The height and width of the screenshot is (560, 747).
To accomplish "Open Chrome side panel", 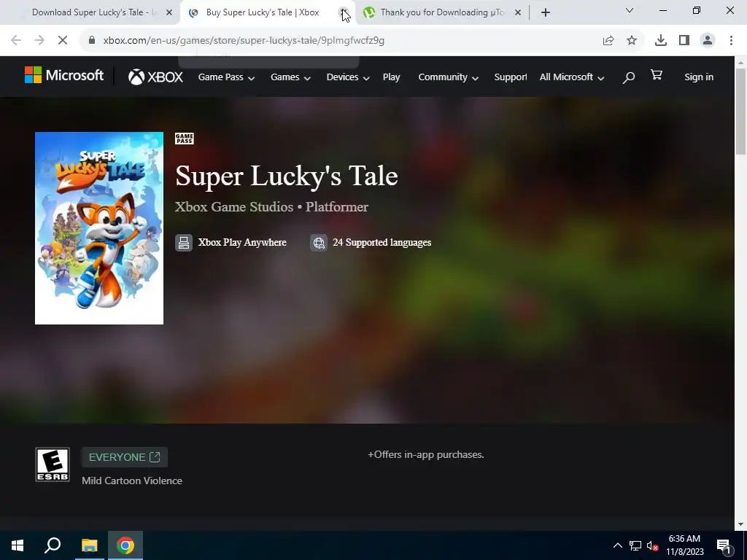I will coord(684,41).
